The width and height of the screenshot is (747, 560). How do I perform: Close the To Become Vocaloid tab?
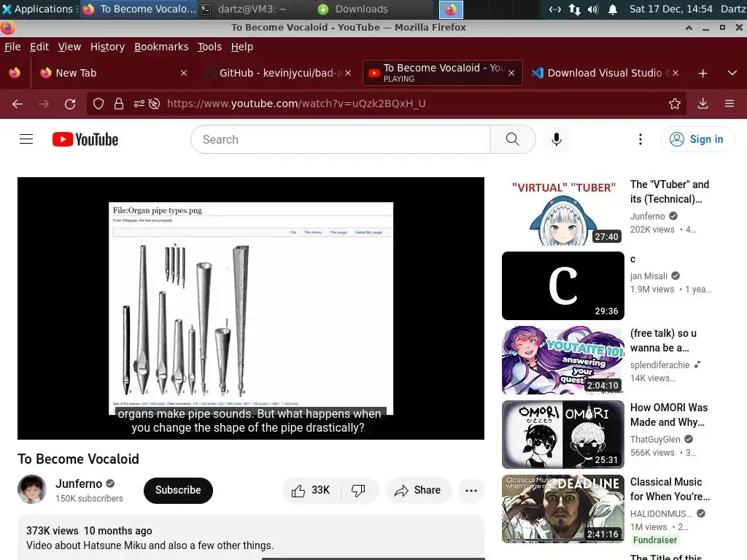(511, 73)
